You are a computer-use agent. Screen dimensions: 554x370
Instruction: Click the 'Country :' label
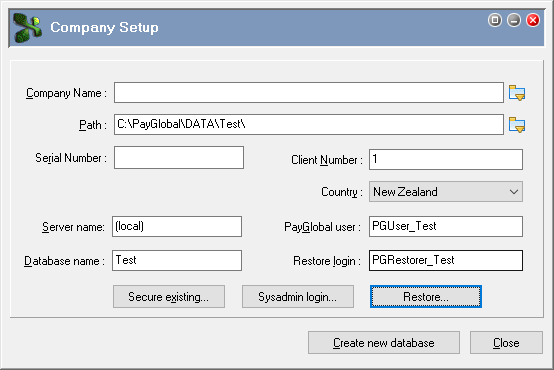(x=342, y=192)
